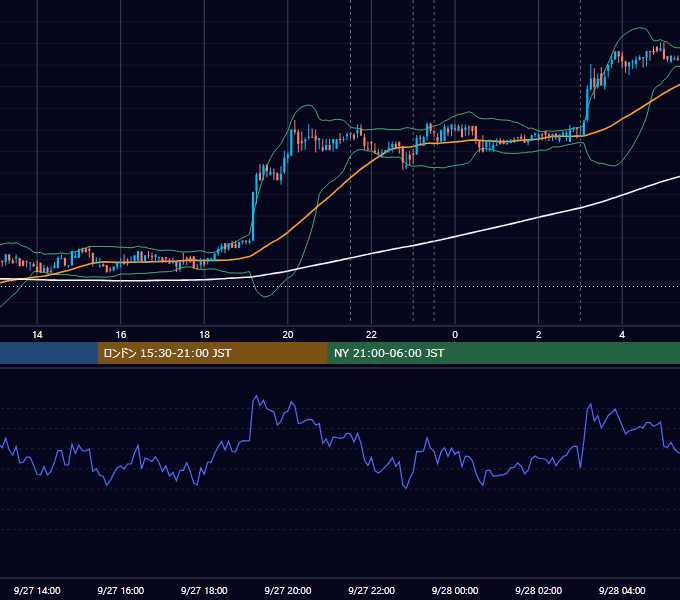Click the hour label 18 on the time axis
The width and height of the screenshot is (680, 600).
pos(204,335)
